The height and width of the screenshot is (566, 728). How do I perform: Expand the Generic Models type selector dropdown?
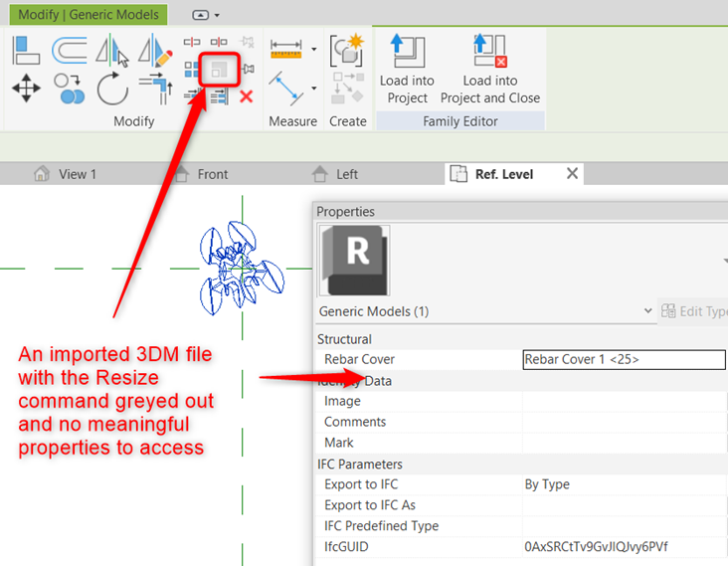[x=649, y=311]
